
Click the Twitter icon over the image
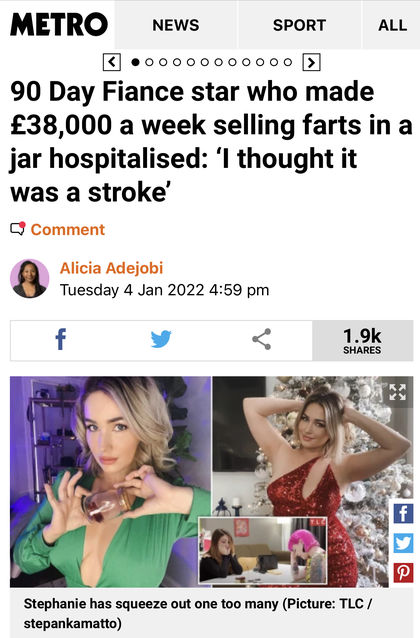coord(403,543)
